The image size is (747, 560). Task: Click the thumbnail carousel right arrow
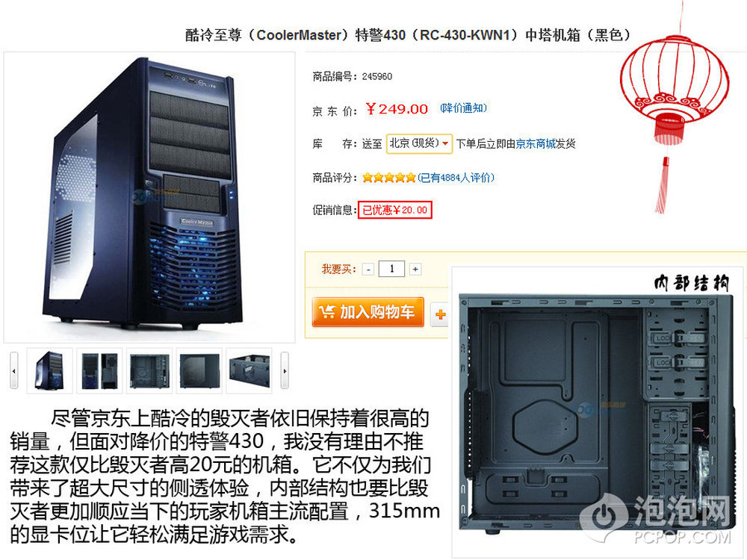click(x=285, y=370)
